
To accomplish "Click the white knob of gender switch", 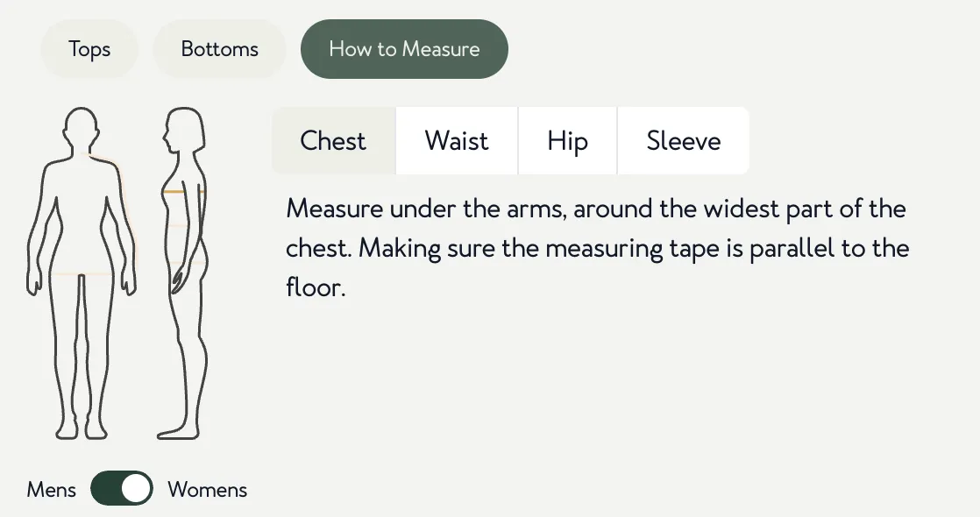I will coord(136,488).
